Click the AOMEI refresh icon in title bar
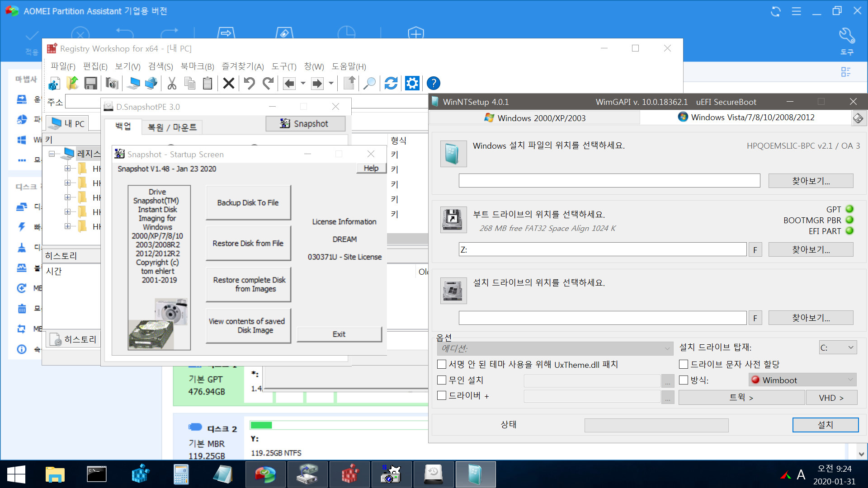Viewport: 868px width, 488px height. pos(776,11)
